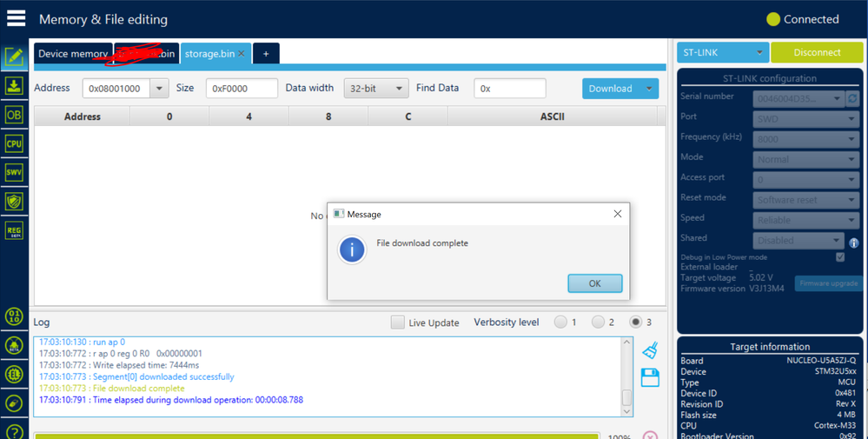Click the Size input field 0xF0000
Viewport: 868px width, 439px height.
pyautogui.click(x=242, y=88)
